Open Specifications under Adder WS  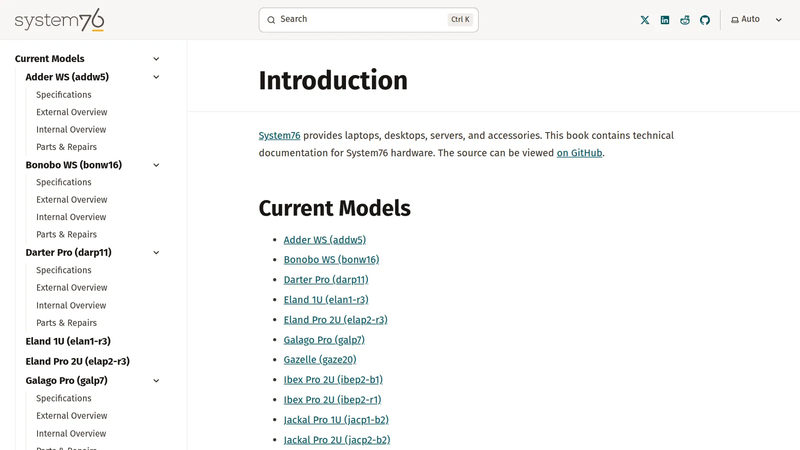tap(64, 94)
